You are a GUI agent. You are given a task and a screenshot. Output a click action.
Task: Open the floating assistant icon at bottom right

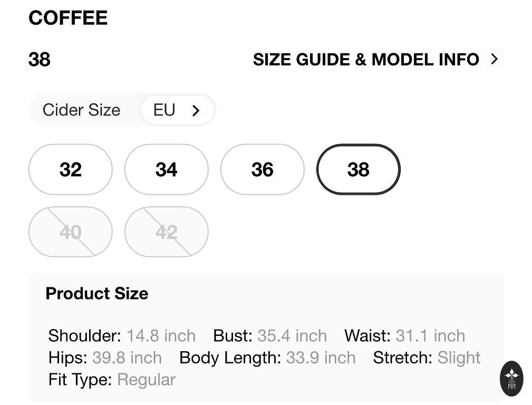tap(511, 378)
